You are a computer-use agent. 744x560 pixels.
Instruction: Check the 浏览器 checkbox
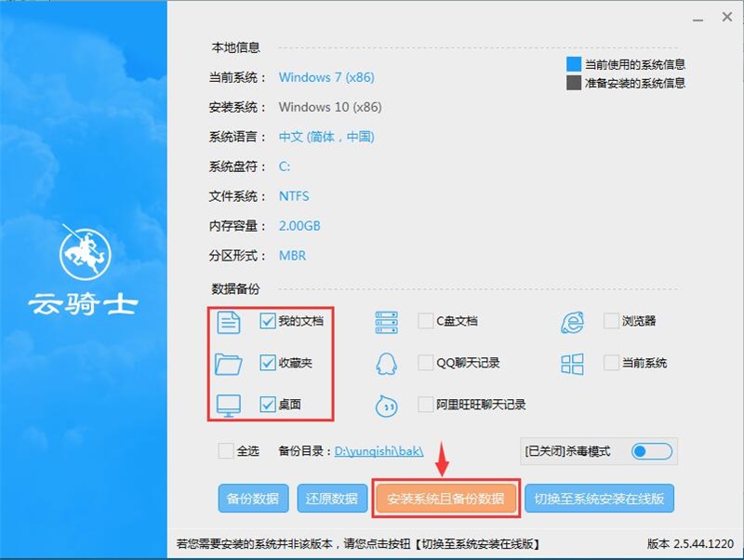click(x=611, y=321)
